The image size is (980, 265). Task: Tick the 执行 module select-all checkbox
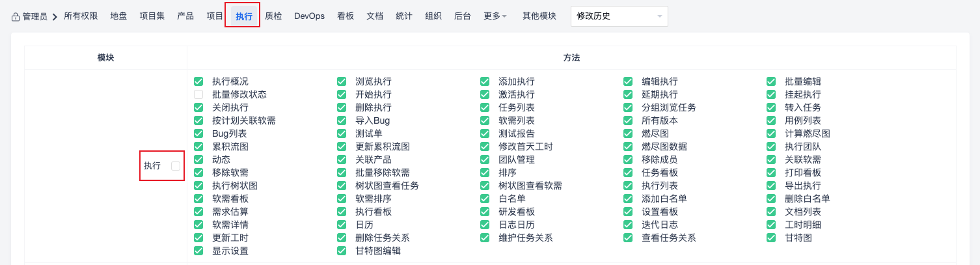click(176, 166)
